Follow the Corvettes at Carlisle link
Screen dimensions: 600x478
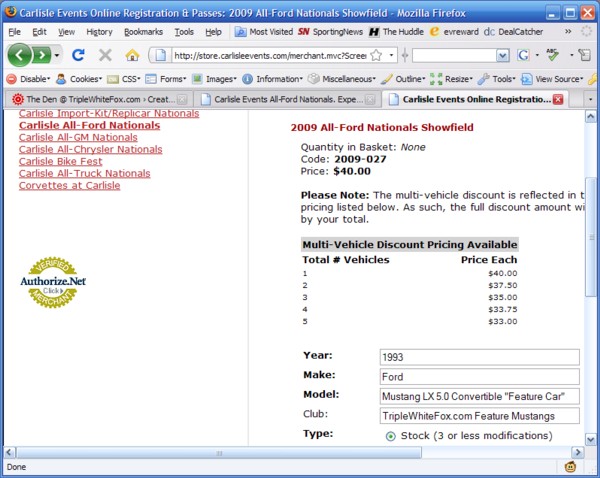tap(69, 185)
